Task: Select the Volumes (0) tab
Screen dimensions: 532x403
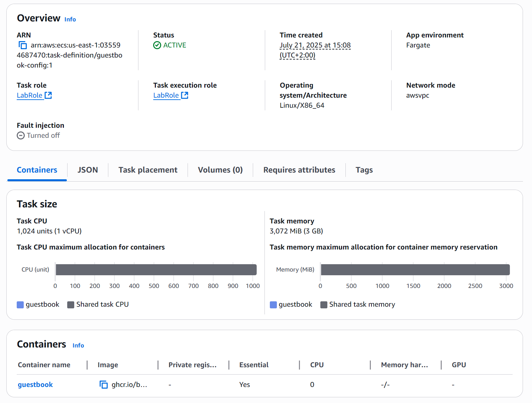Action: (x=220, y=170)
